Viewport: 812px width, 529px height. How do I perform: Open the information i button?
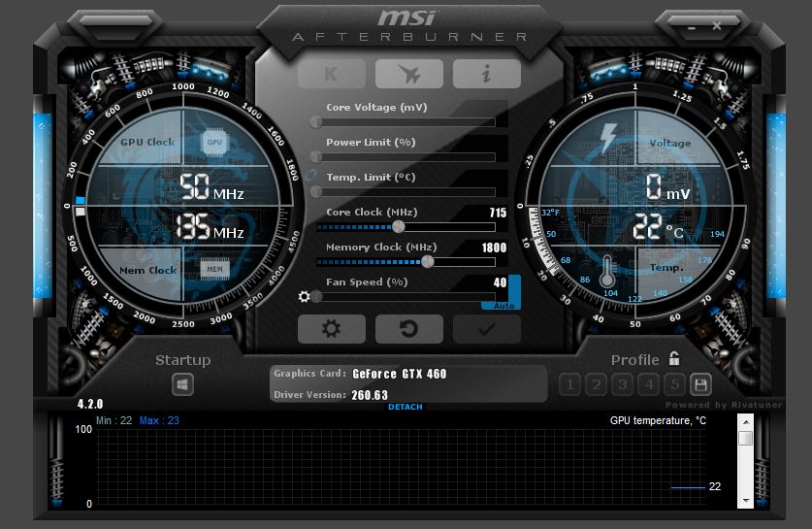tap(487, 74)
